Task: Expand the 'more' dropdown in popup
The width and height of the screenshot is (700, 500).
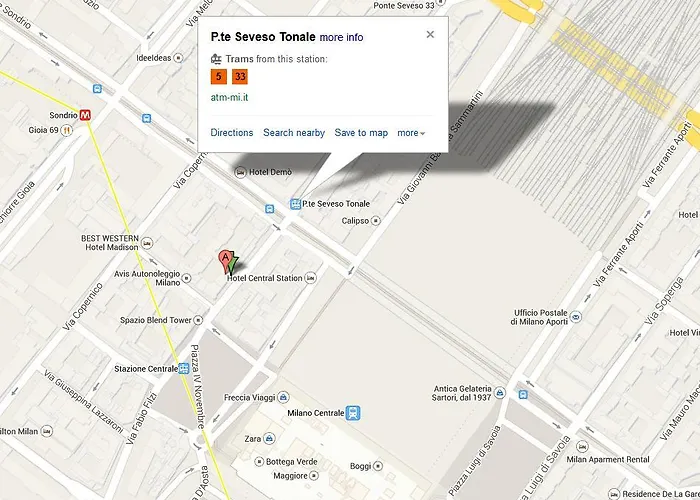Action: [411, 133]
